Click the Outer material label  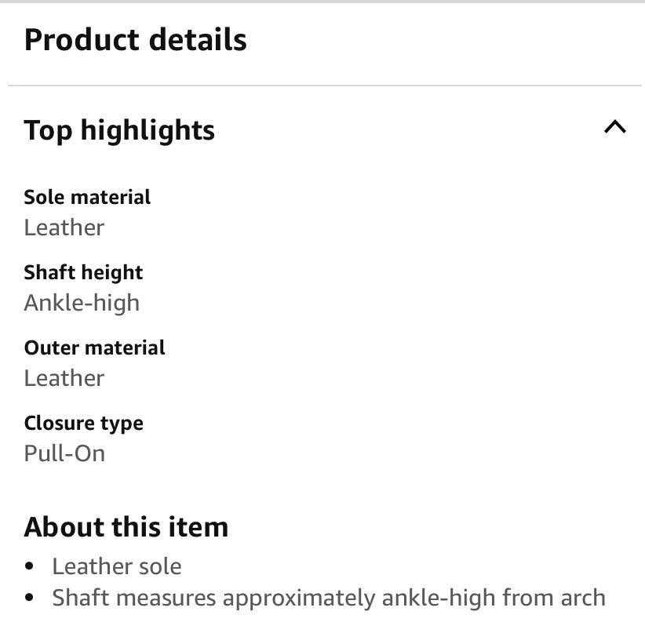pos(94,347)
